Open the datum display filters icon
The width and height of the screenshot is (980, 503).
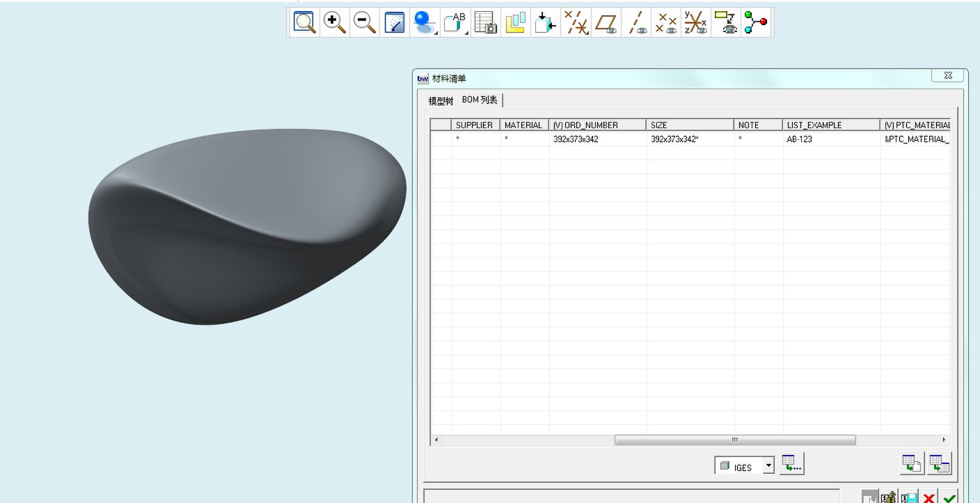point(576,22)
